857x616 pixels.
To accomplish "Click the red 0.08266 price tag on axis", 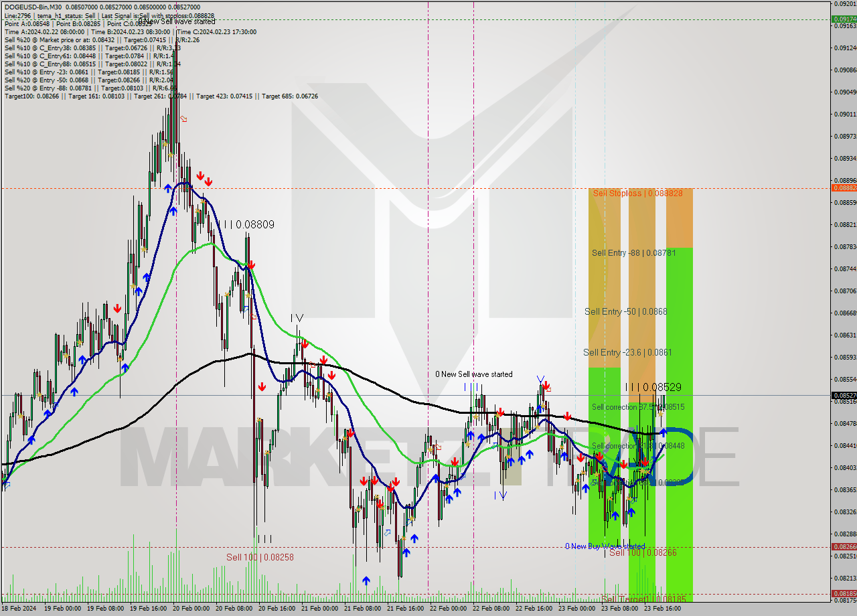I will [x=844, y=547].
